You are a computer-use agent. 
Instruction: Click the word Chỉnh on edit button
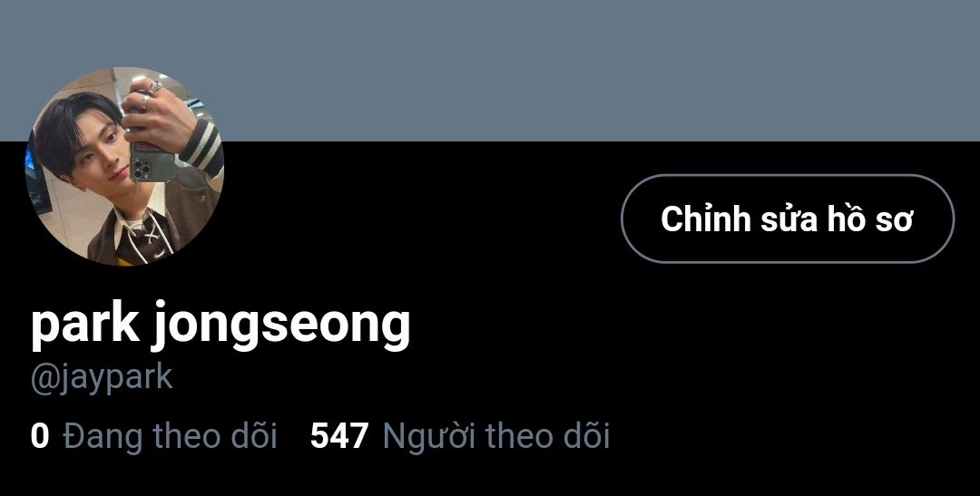click(x=706, y=219)
